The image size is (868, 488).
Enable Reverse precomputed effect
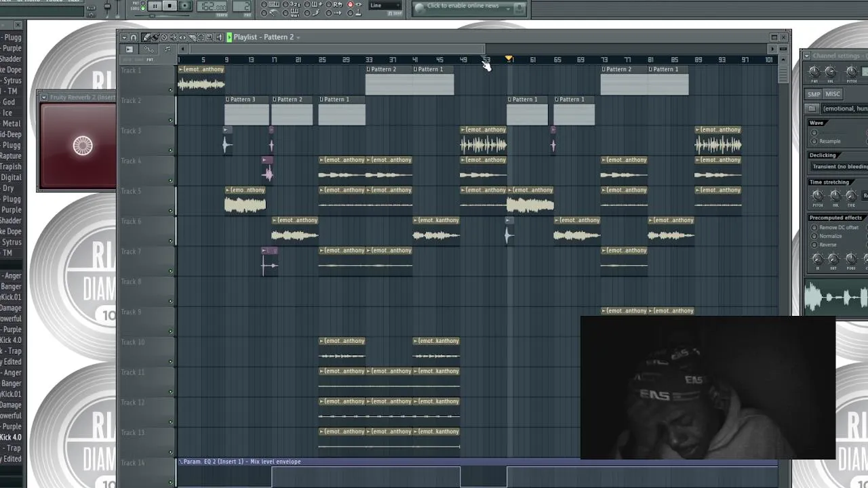[x=814, y=245]
